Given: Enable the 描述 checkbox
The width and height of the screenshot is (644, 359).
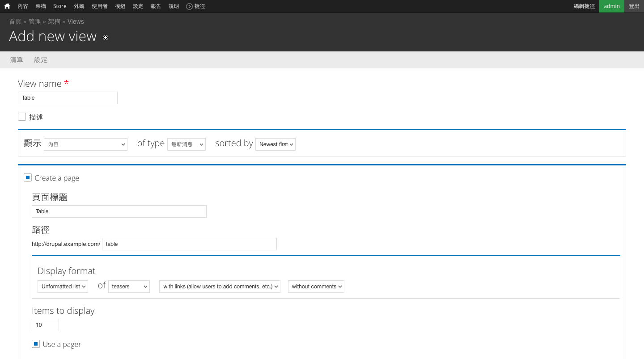Looking at the screenshot, I should pyautogui.click(x=22, y=117).
